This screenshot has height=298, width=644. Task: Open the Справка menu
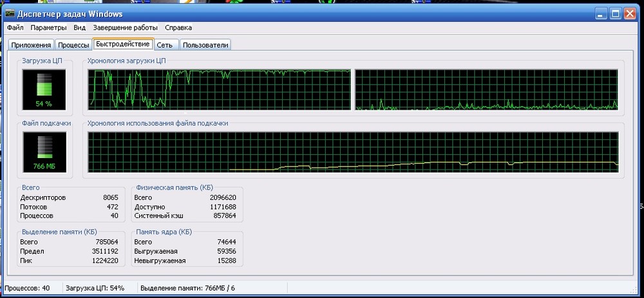point(178,28)
